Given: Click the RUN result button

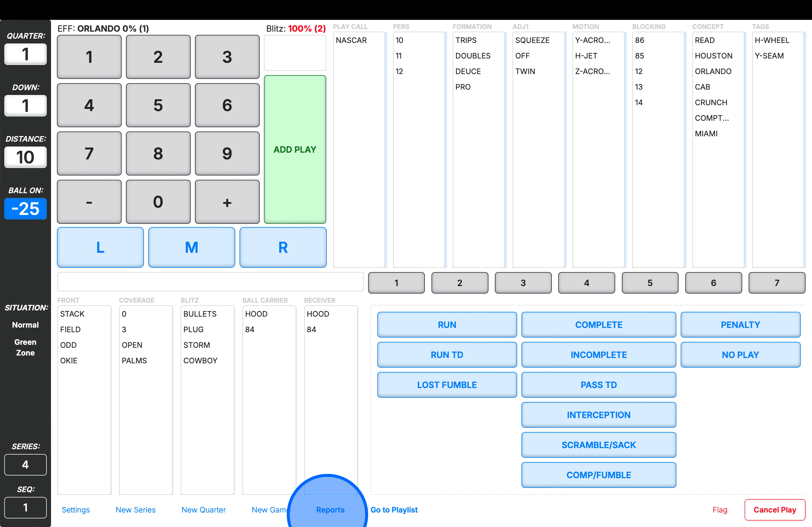Looking at the screenshot, I should tap(447, 325).
